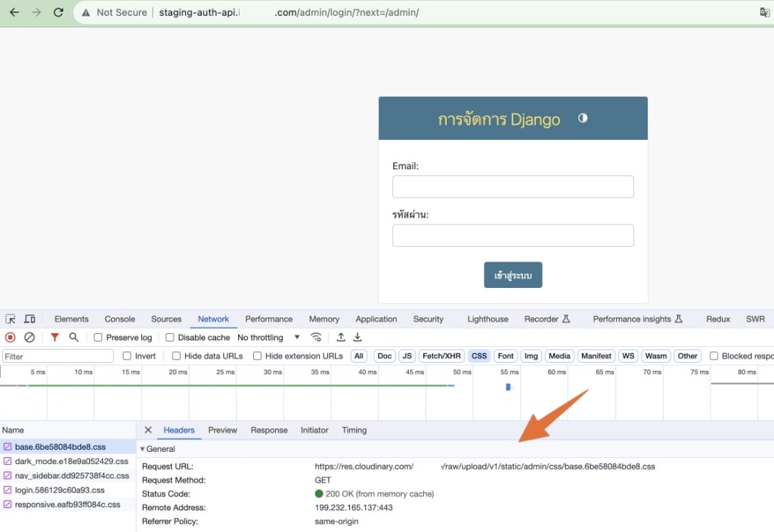Screen dimensions: 774x532
Task: Select nav_sidebar.dd925738f4cc.css request
Action: (x=68, y=476)
